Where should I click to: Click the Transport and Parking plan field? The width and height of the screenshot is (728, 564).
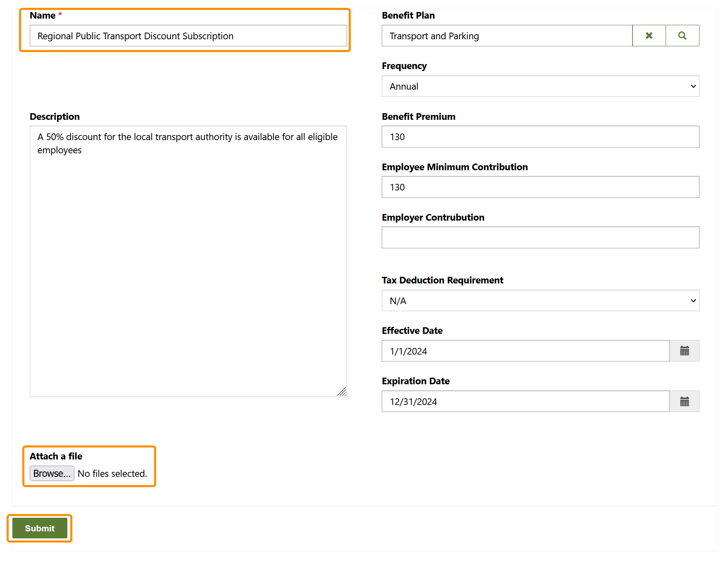[x=507, y=36]
